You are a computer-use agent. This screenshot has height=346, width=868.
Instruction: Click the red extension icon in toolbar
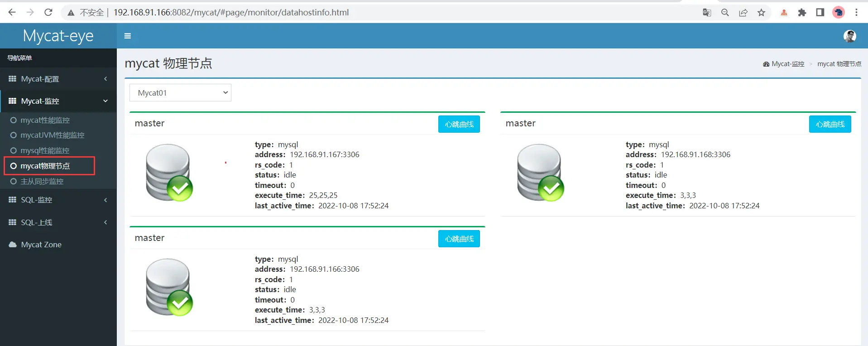coord(784,12)
